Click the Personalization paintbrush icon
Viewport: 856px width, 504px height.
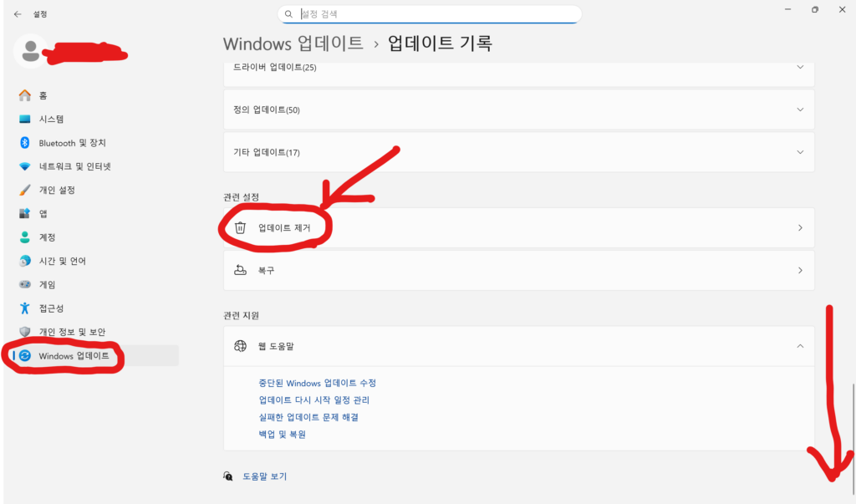[24, 190]
